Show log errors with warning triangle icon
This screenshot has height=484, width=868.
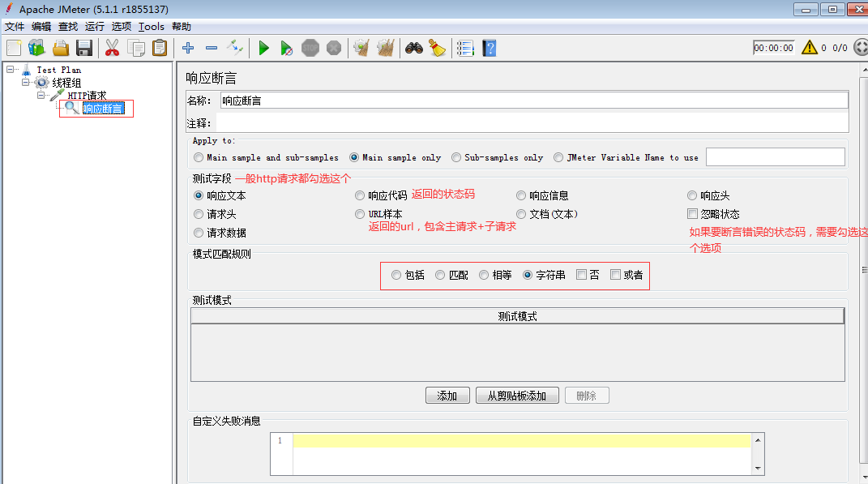[810, 48]
